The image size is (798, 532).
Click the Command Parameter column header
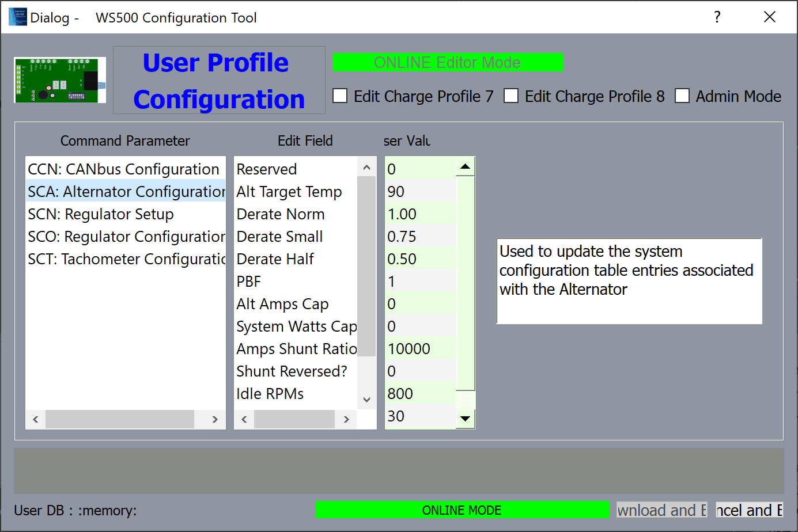point(125,140)
